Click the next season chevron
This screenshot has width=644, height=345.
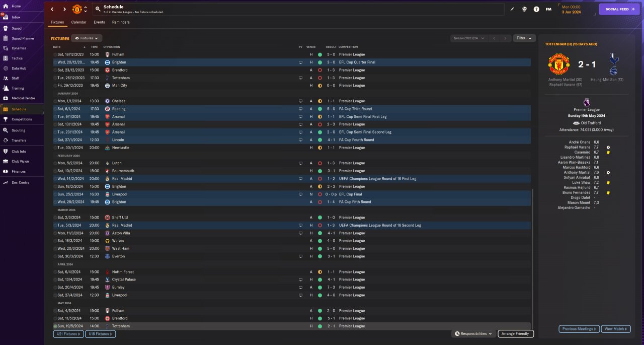pyautogui.click(x=506, y=38)
